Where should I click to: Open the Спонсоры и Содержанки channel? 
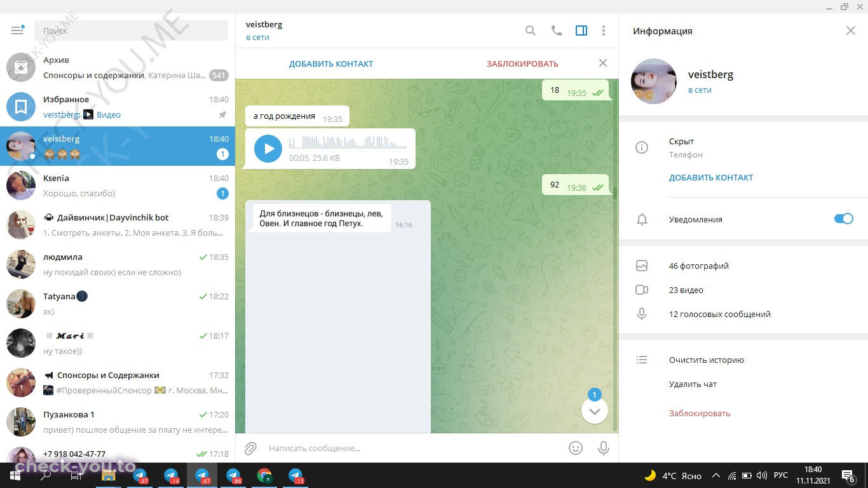[118, 383]
